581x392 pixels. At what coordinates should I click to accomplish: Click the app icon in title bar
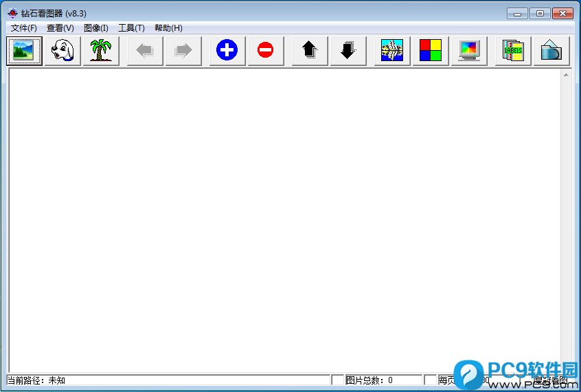12,13
